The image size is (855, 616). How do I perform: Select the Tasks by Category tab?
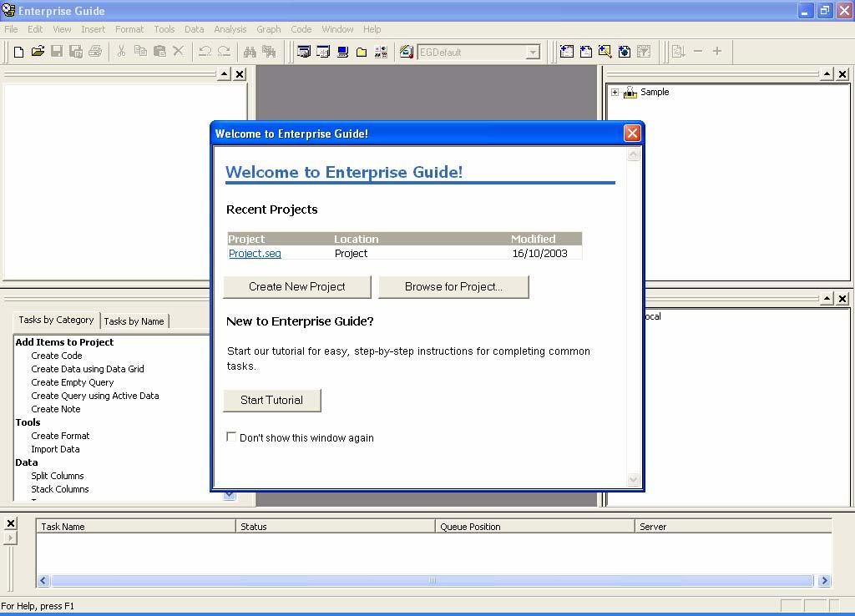(56, 320)
